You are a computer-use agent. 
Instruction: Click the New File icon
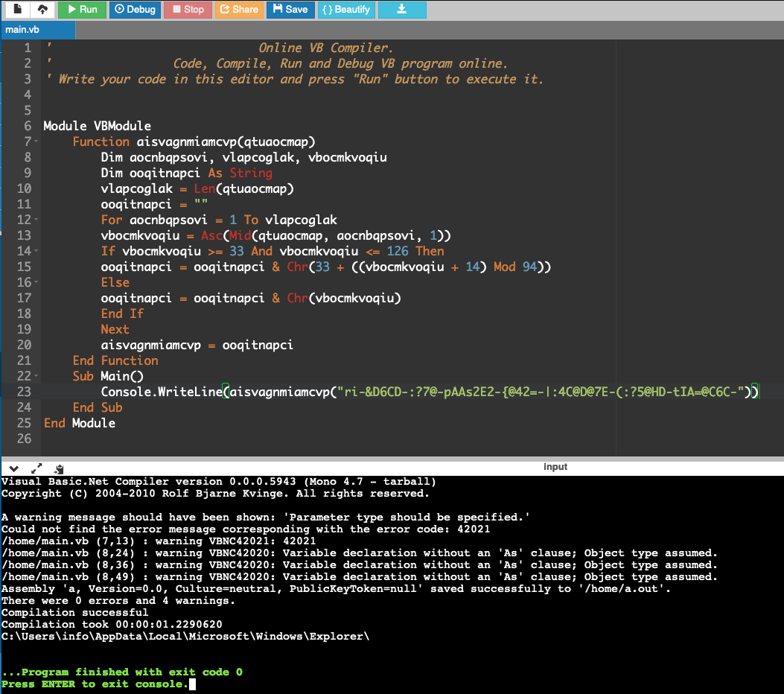coord(17,10)
